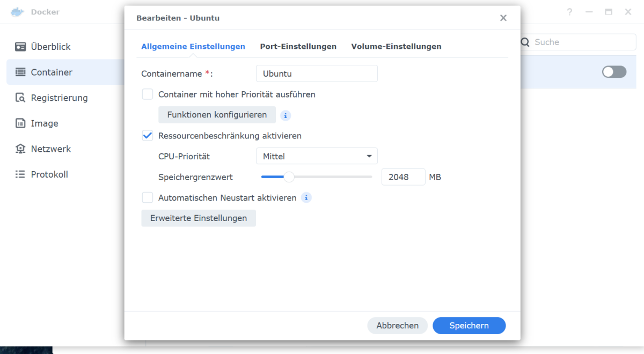Click Speichern to save settings
The width and height of the screenshot is (644, 354).
(x=469, y=326)
